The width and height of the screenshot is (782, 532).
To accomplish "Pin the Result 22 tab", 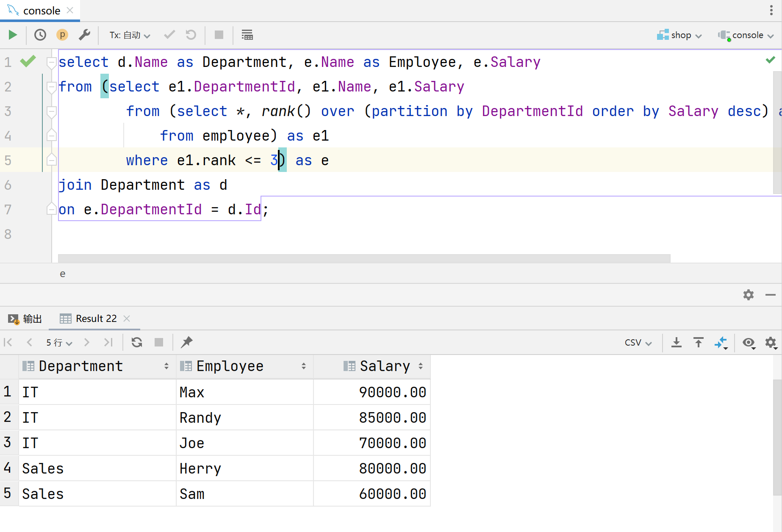I will point(187,342).
